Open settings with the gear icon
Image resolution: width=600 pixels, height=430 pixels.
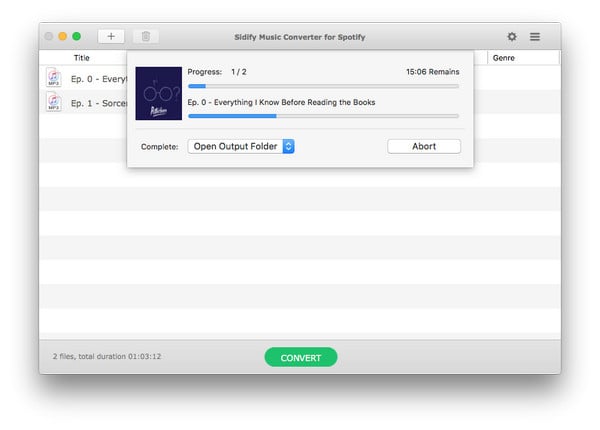(512, 36)
